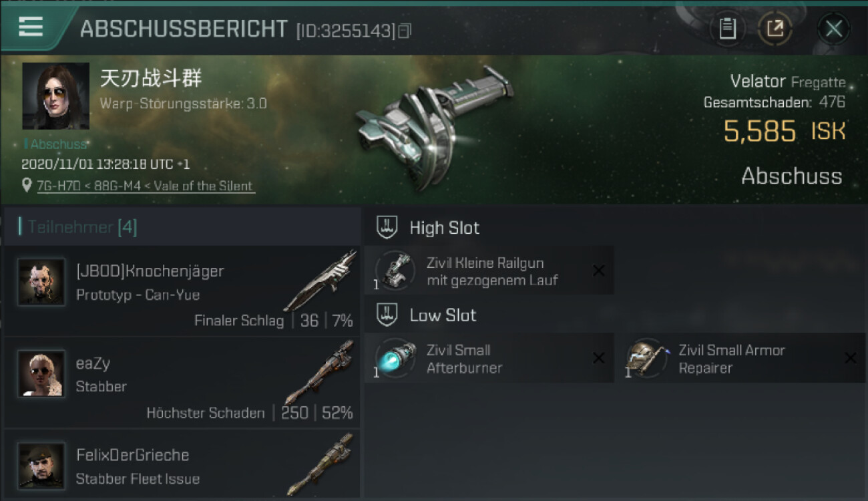The width and height of the screenshot is (868, 501).
Task: Click the X beside Zivil Small Armor Repairer
Action: 851,359
